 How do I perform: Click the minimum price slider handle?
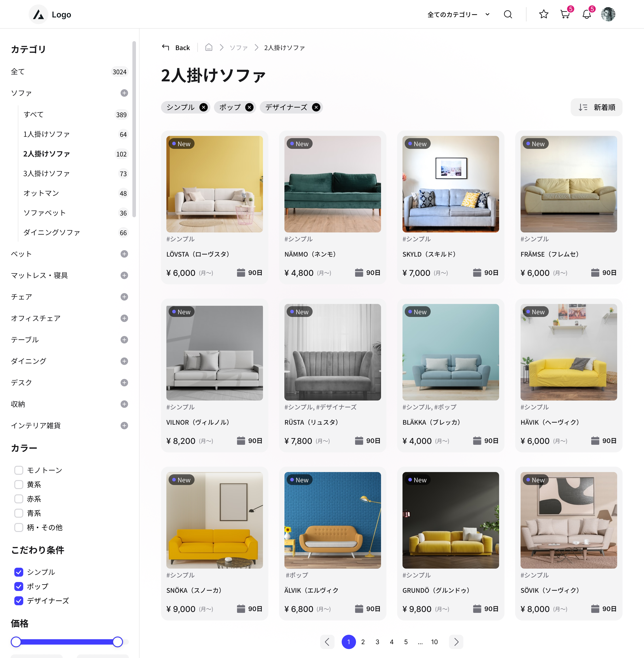point(16,642)
